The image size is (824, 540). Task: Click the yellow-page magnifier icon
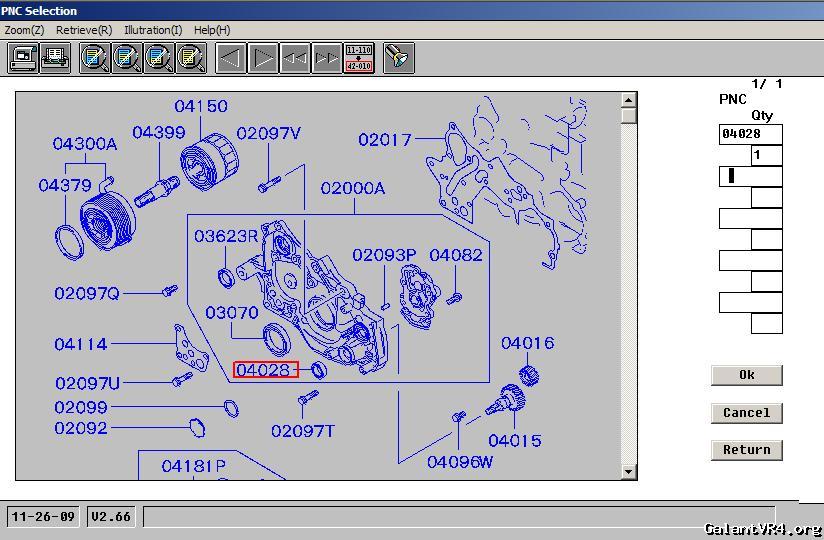[191, 58]
